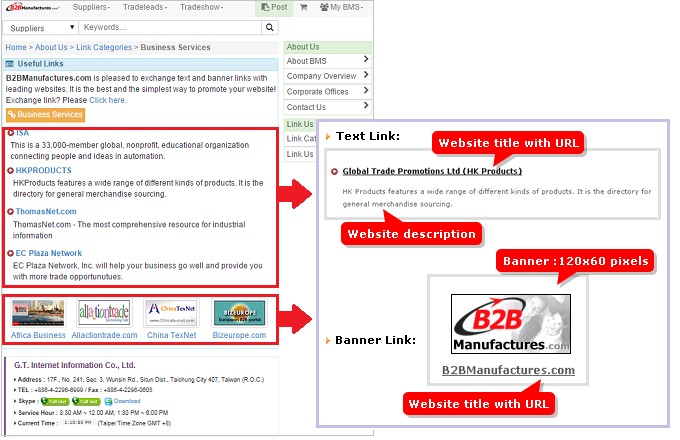Click the EC Plaza Network bullet icon

pos(10,253)
